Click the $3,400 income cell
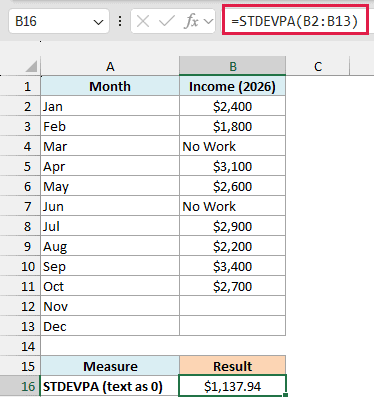The height and width of the screenshot is (397, 374). [x=232, y=266]
